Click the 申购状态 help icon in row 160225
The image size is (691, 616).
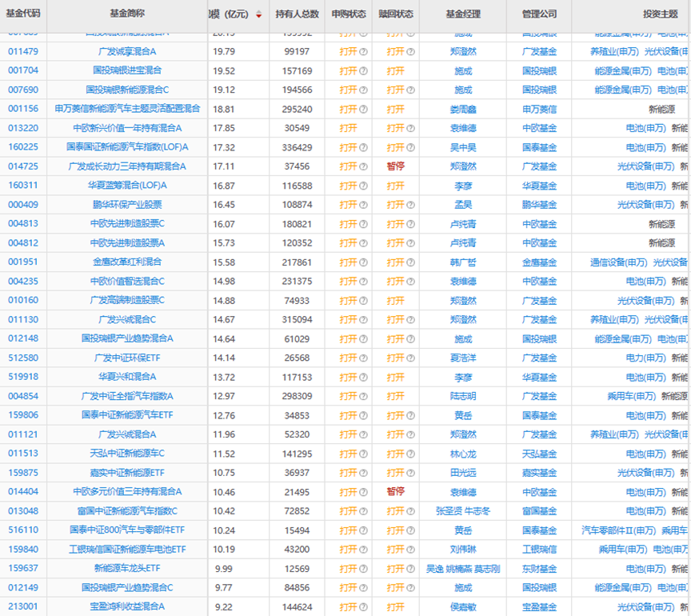pos(363,147)
